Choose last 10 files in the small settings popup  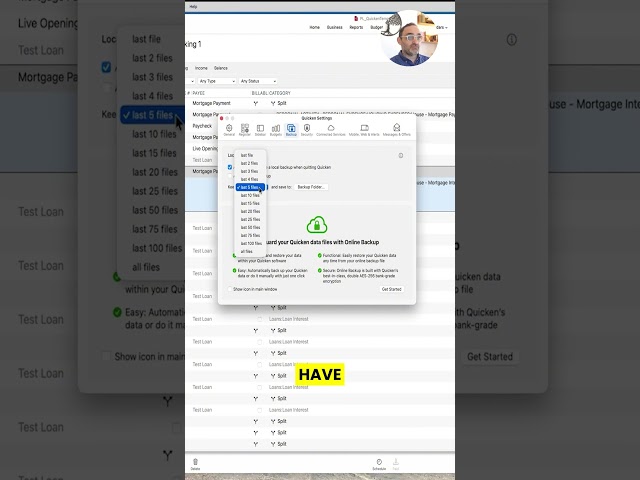pos(251,195)
